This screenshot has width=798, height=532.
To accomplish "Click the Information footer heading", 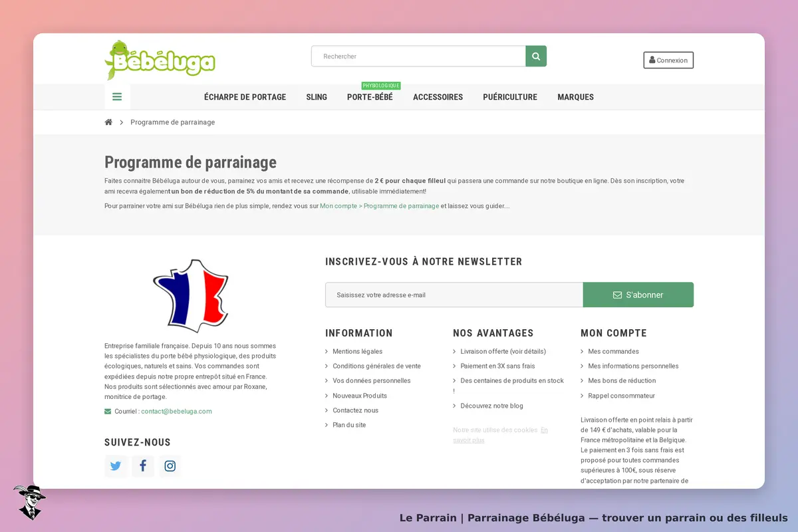I will tap(359, 333).
